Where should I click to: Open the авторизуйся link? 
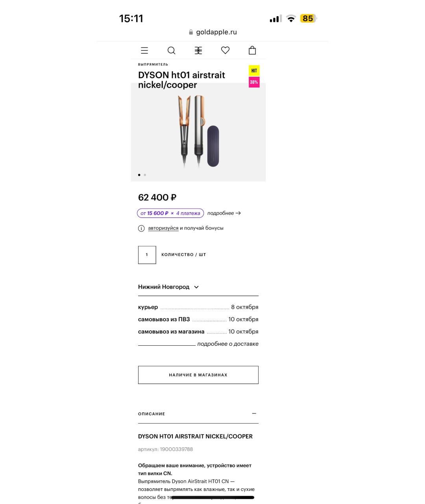point(163,228)
